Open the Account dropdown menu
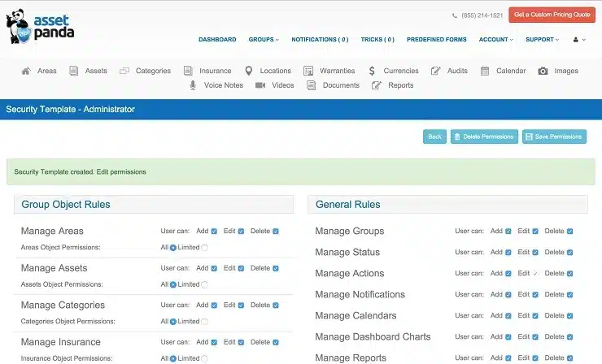The image size is (602, 364). tap(495, 39)
